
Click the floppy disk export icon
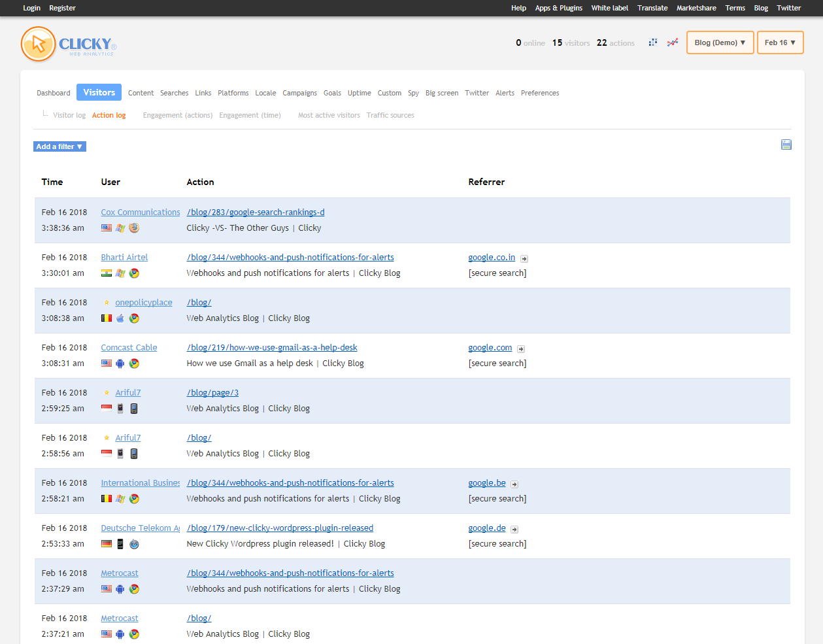786,144
